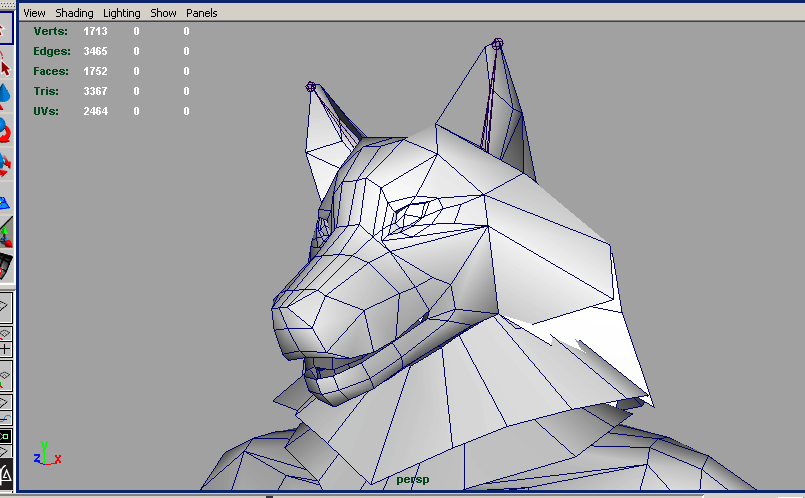The image size is (805, 498).
Task: Click the last used tool icon
Action: pyautogui.click(x=5, y=266)
